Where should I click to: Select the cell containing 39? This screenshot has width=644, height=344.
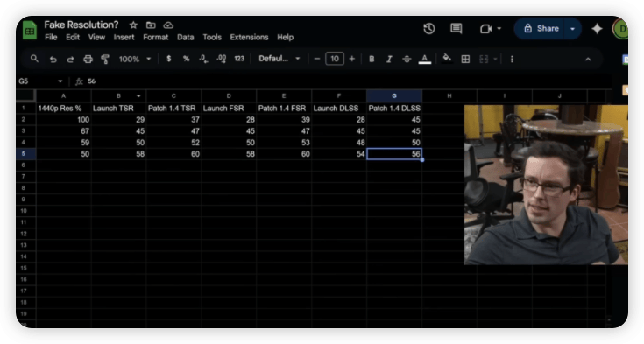pyautogui.click(x=284, y=119)
